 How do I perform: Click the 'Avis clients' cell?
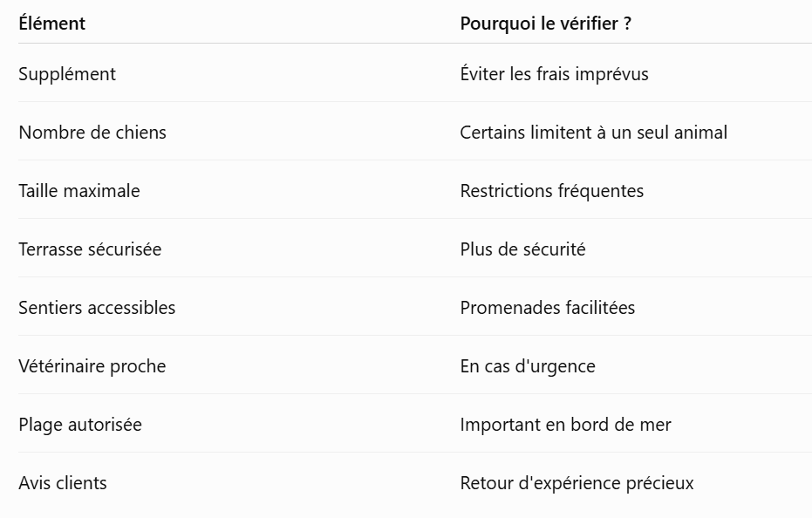pos(63,484)
